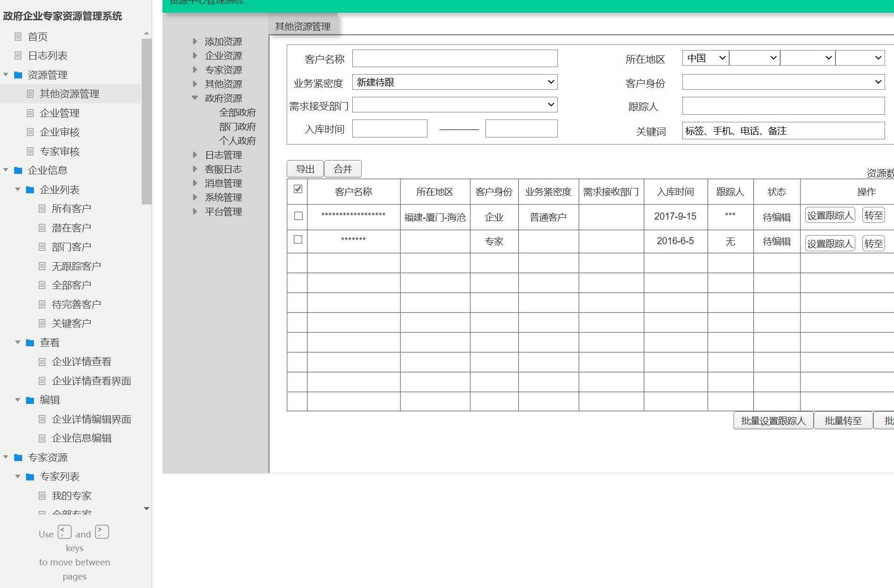The image size is (894, 588).
Task: Click the document icon beside 企业审核
Action: pos(30,132)
